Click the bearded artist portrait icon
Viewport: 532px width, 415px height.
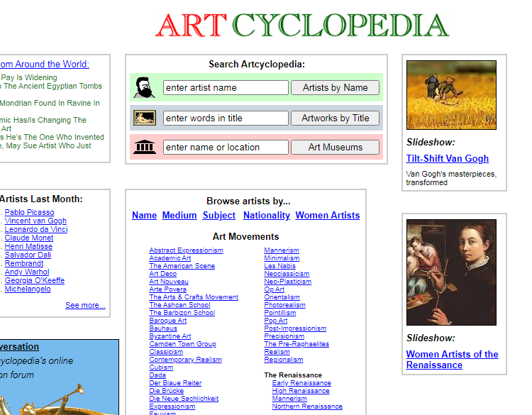tap(145, 87)
